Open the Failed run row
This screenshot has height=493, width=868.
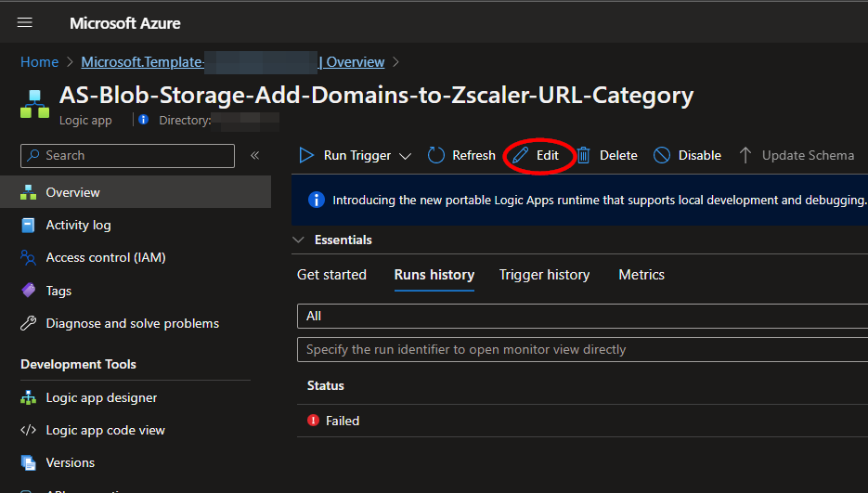pyautogui.click(x=582, y=421)
